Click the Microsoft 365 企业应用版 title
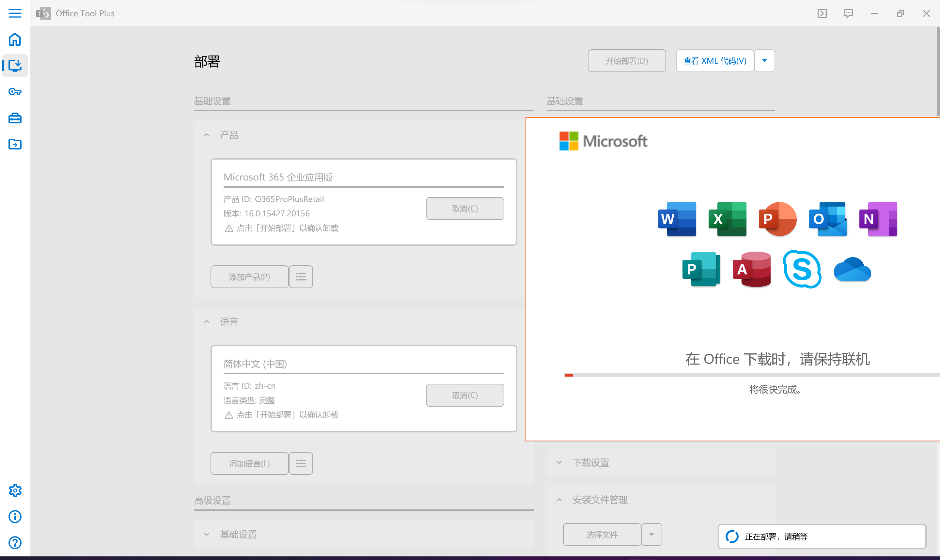Image resolution: width=940 pixels, height=560 pixels. (278, 177)
